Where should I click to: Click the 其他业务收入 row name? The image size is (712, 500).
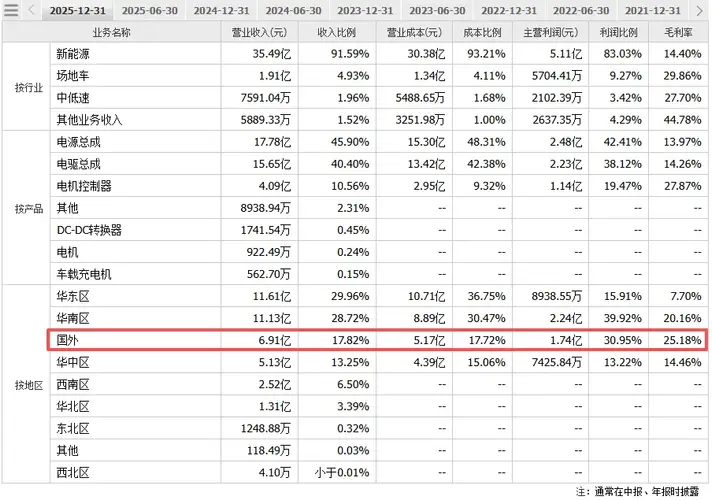pos(89,120)
